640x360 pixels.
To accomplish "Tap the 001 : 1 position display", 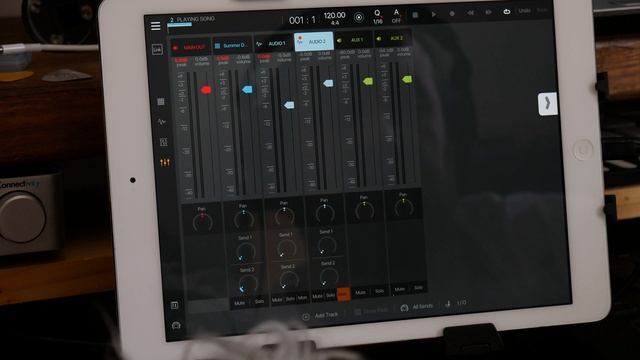I will tap(302, 20).
